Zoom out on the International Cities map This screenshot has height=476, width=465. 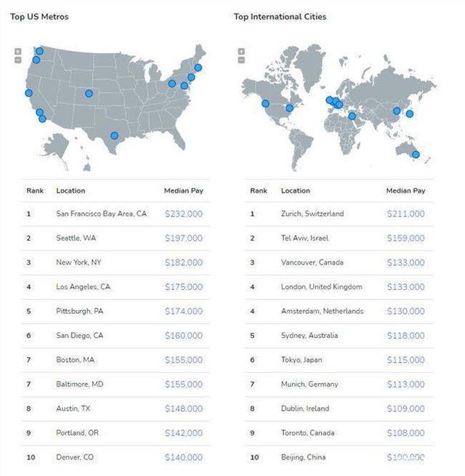tap(241, 60)
